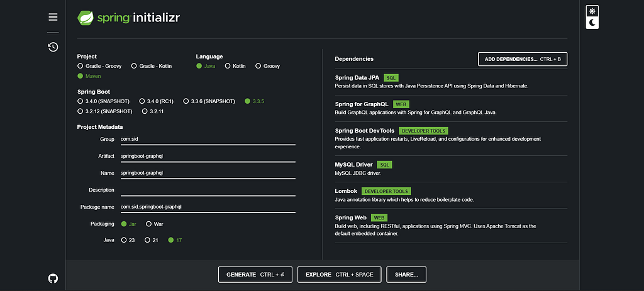Screen dimensions: 644x291
Task: Click the Project Metadata heading
Action: pos(100,127)
